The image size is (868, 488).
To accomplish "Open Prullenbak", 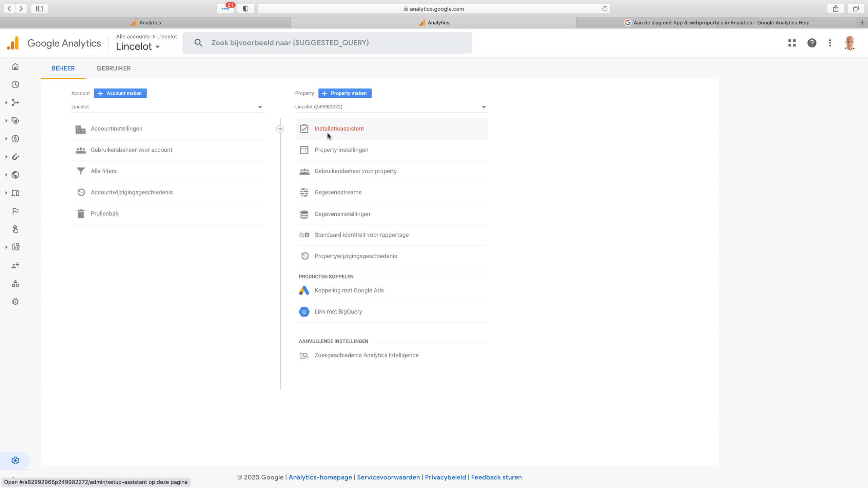I will click(x=168, y=214).
